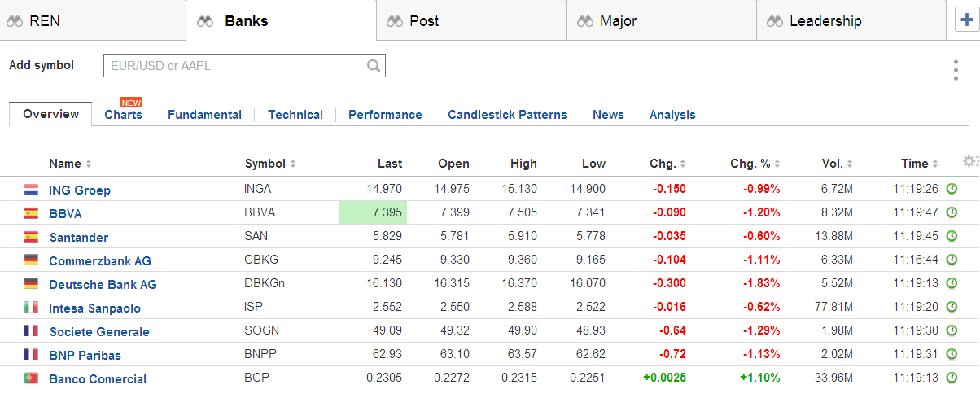
Task: Add a new watchlist with plus button
Action: coord(966,20)
